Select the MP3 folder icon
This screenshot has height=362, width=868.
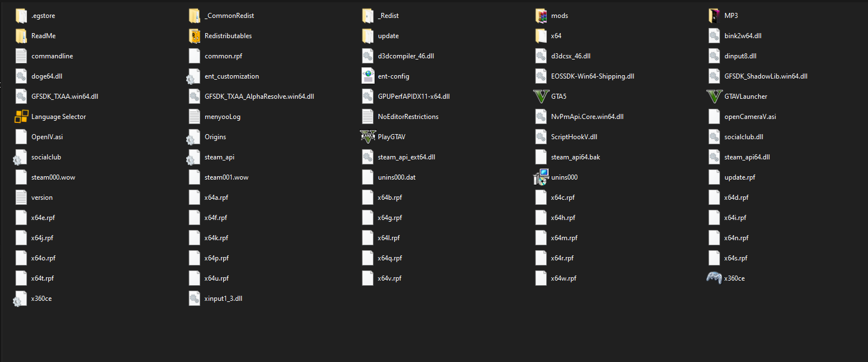click(x=714, y=16)
